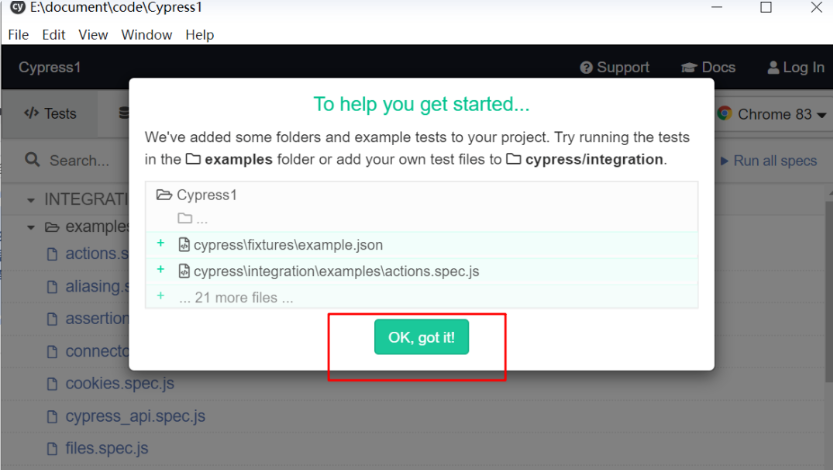The width and height of the screenshot is (833, 470).
Task: Open the View menu
Action: click(x=94, y=35)
